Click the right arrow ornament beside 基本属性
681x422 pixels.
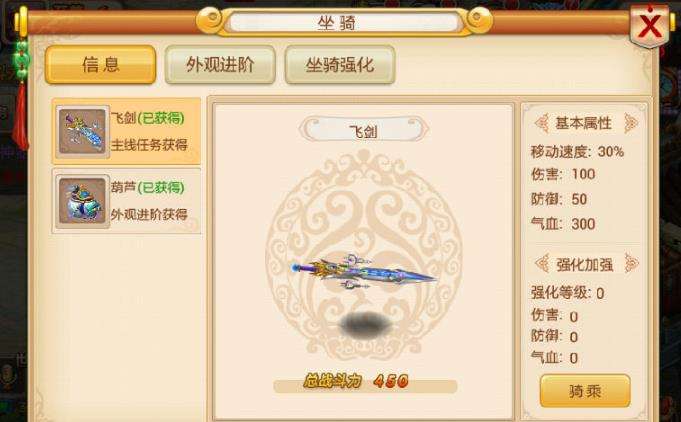[631, 123]
